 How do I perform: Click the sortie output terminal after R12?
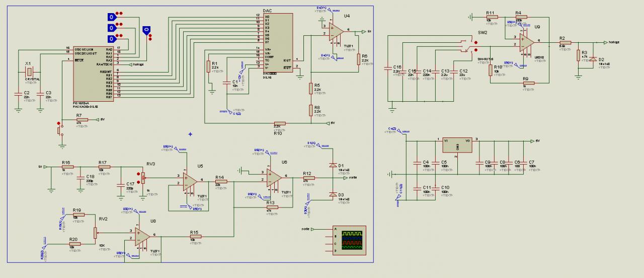coord(350,178)
